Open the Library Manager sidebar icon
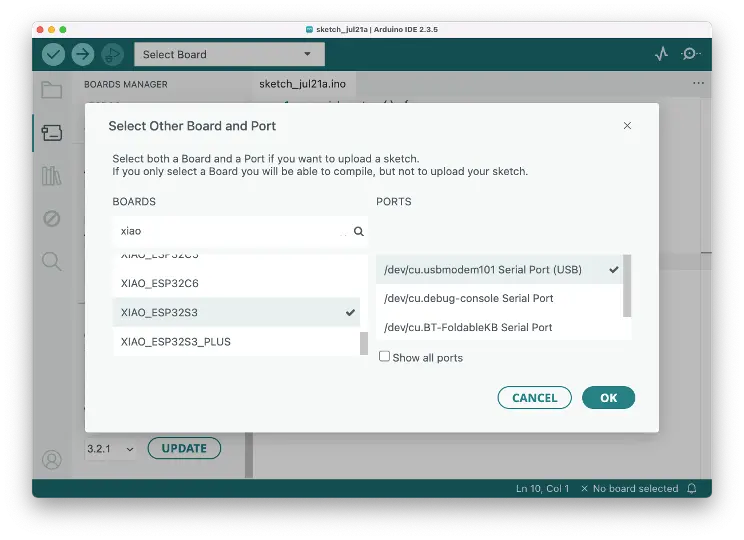Image resolution: width=744 pixels, height=540 pixels. pyautogui.click(x=51, y=176)
